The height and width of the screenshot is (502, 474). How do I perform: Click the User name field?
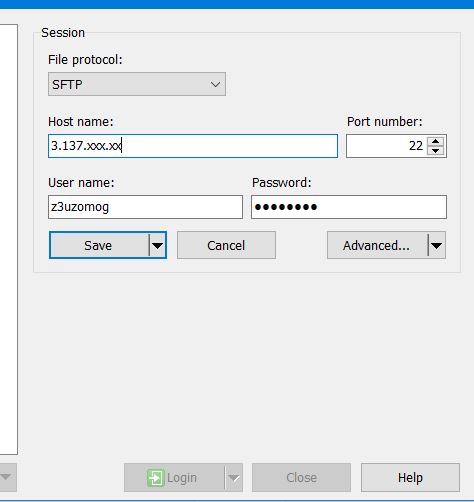tap(145, 207)
